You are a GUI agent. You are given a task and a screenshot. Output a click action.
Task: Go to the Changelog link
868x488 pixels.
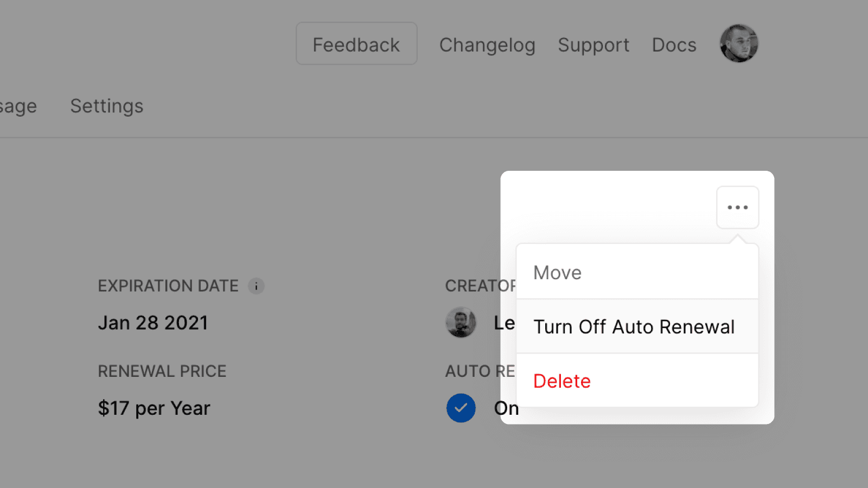pyautogui.click(x=487, y=45)
